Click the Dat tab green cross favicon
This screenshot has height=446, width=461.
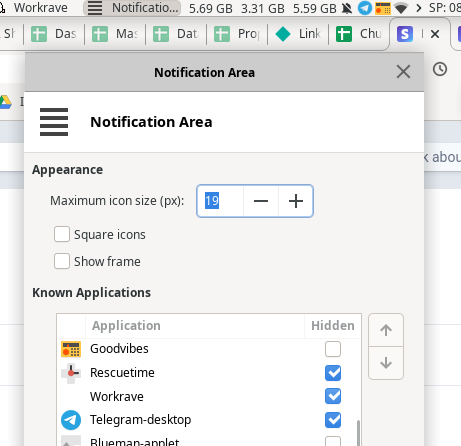(161, 34)
